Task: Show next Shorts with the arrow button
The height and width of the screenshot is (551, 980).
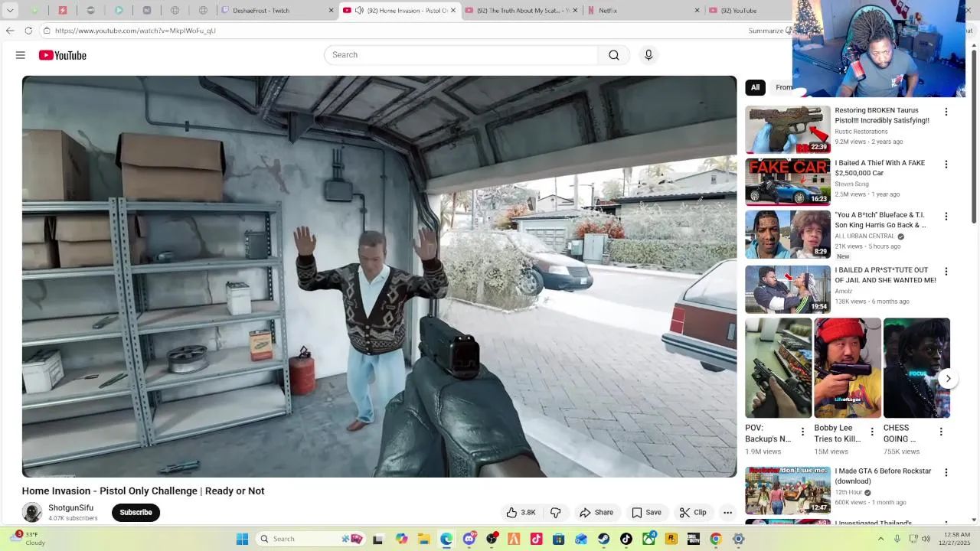Action: tap(948, 378)
